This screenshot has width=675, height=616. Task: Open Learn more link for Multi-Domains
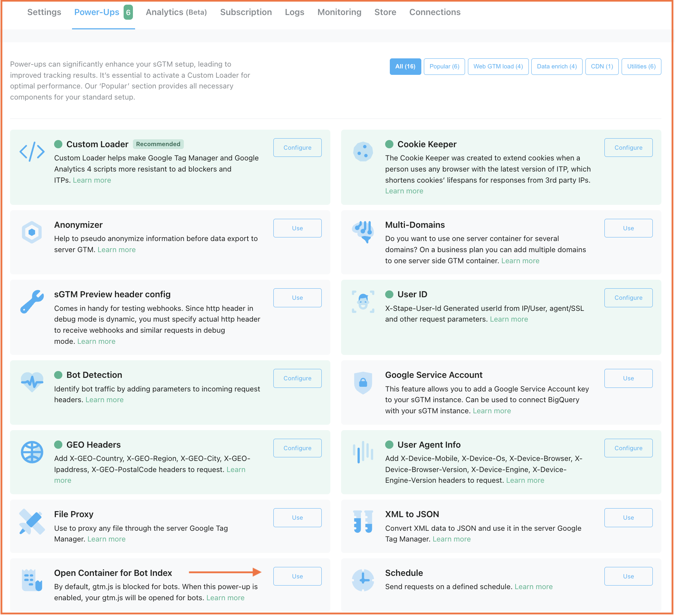coord(520,261)
